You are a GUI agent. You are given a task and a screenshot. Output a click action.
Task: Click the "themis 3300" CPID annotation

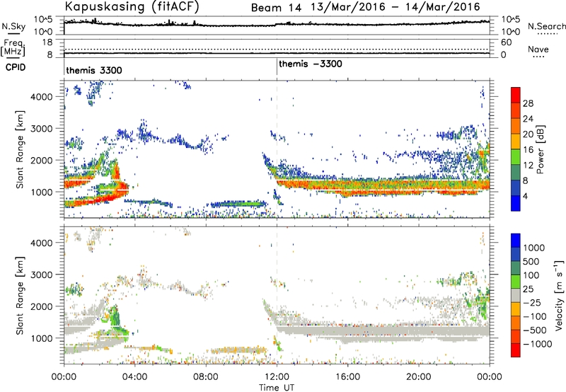[94, 70]
